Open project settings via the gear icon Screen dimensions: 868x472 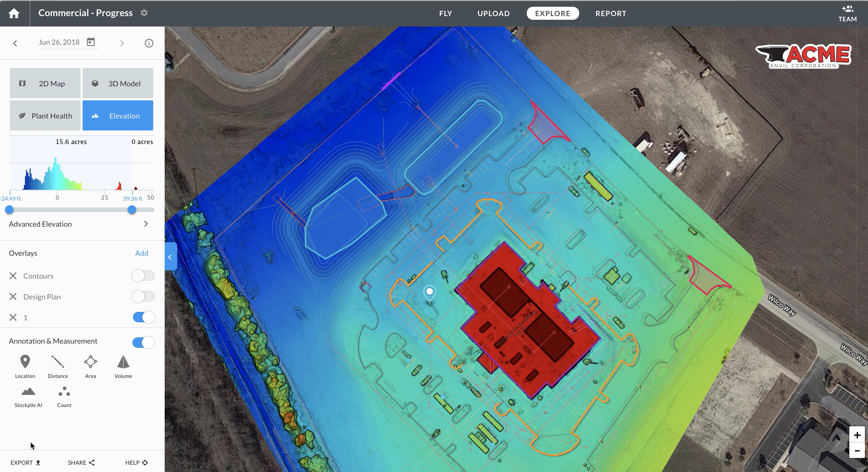(144, 12)
